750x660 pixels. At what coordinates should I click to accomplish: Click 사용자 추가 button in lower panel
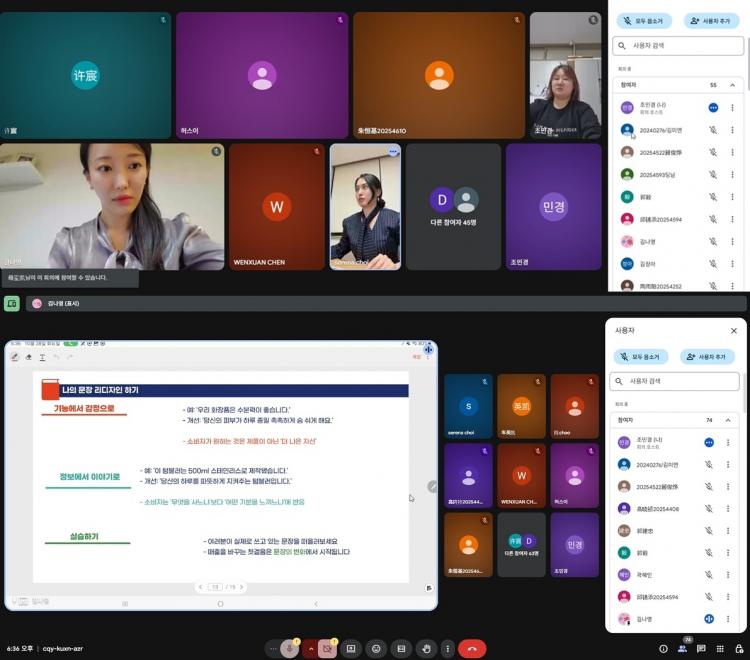click(x=707, y=357)
